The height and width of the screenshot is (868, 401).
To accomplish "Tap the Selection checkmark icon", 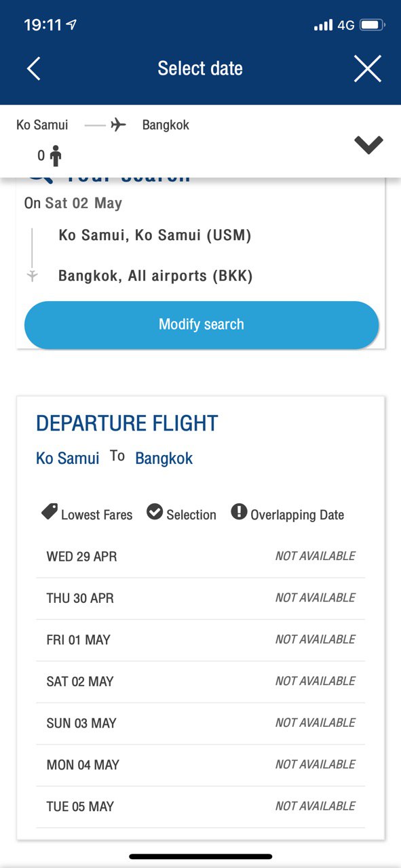I will tap(155, 512).
